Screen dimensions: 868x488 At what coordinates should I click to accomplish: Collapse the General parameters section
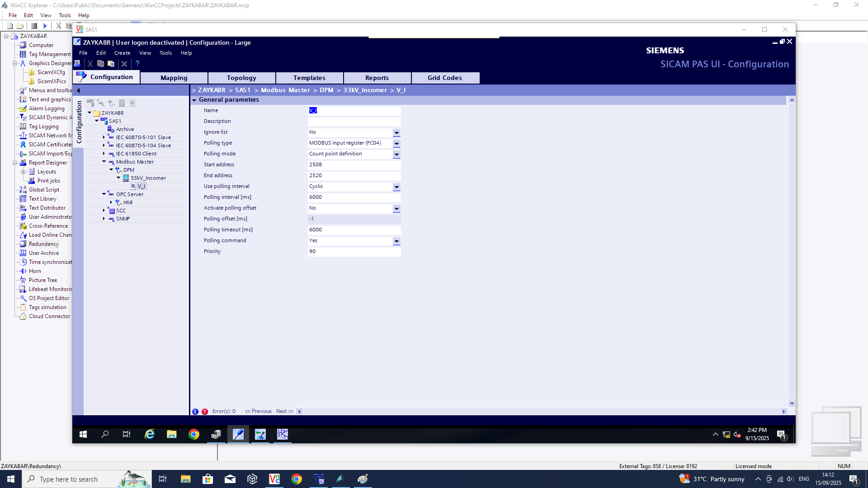(x=194, y=100)
